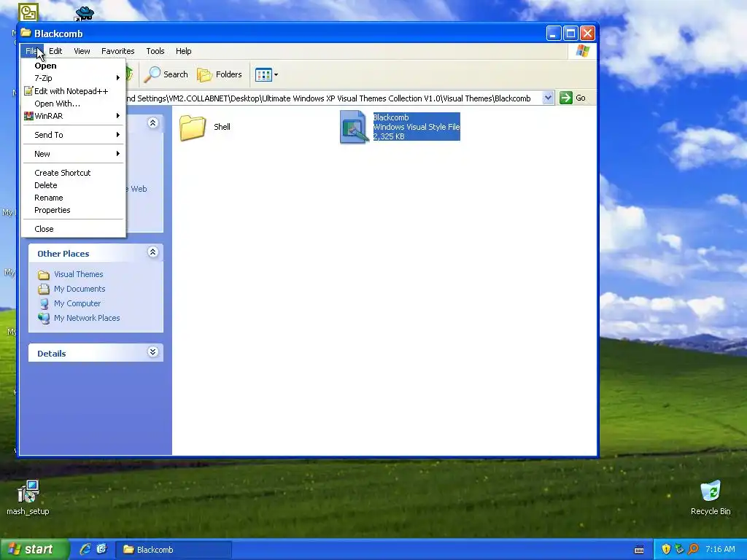Viewport: 747px width, 560px height.
Task: Expand the New submenu
Action: tap(74, 154)
